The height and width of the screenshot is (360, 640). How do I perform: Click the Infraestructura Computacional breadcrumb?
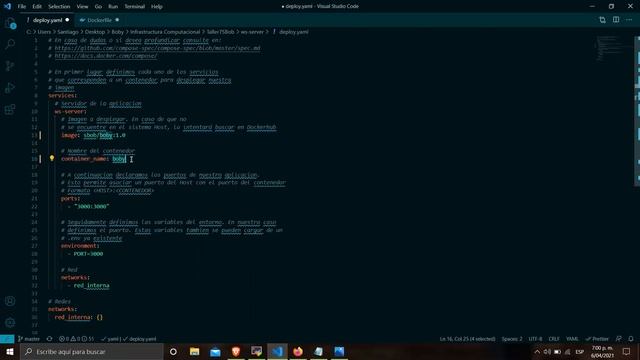click(165, 32)
